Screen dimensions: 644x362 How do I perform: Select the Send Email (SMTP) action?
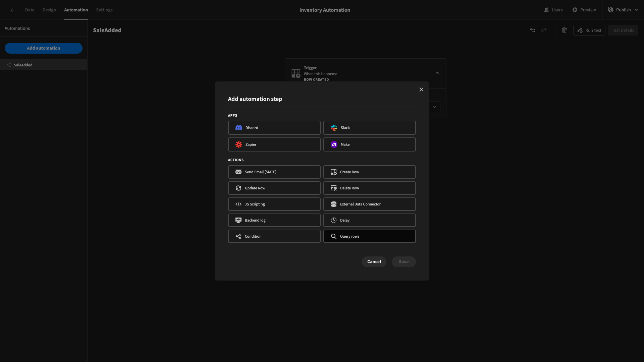[274, 172]
